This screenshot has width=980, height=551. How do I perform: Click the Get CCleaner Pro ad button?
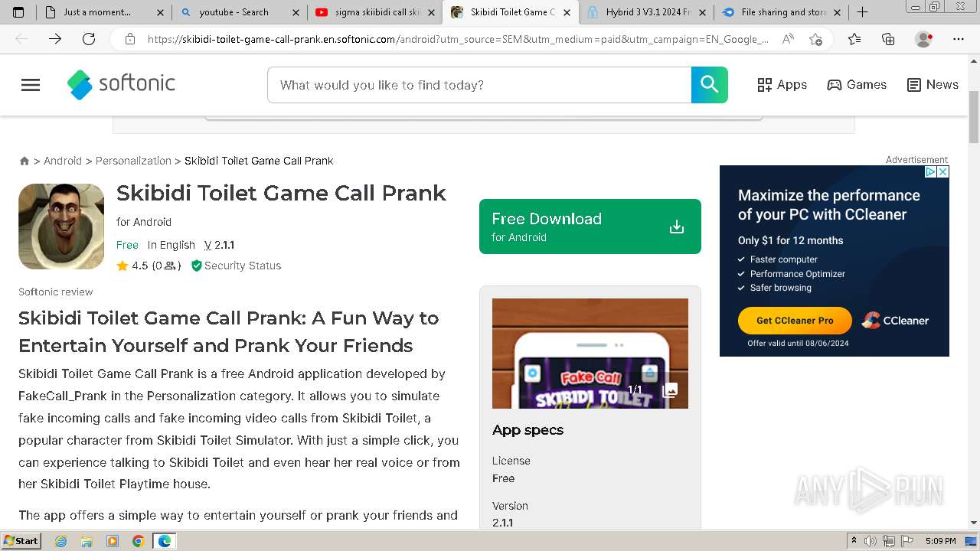point(795,321)
